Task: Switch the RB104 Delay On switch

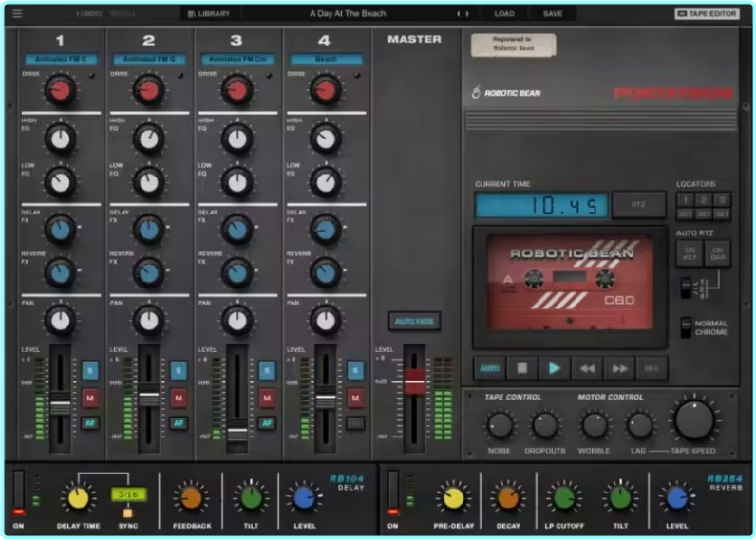Action: tap(18, 493)
